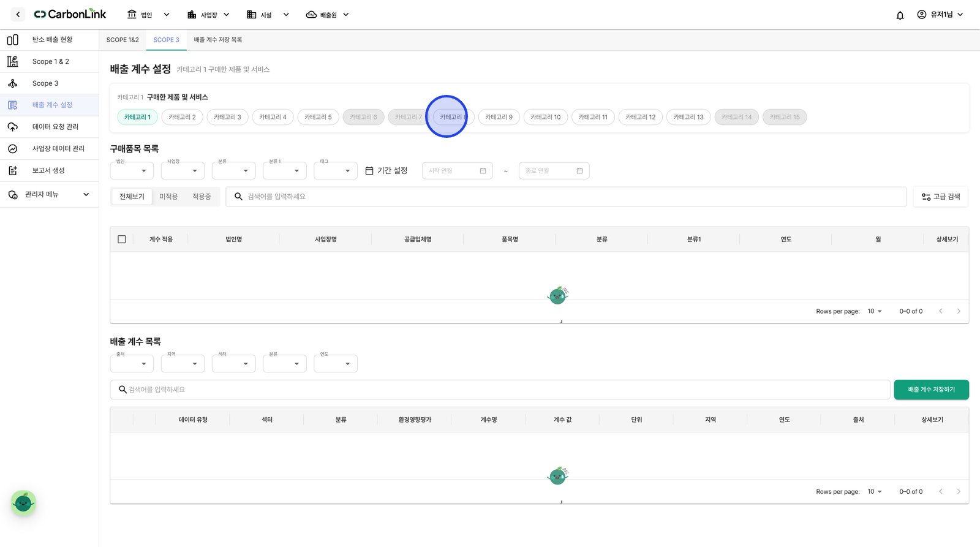Open the 탄소 배출 현황 dashboard icon

coord(12,40)
